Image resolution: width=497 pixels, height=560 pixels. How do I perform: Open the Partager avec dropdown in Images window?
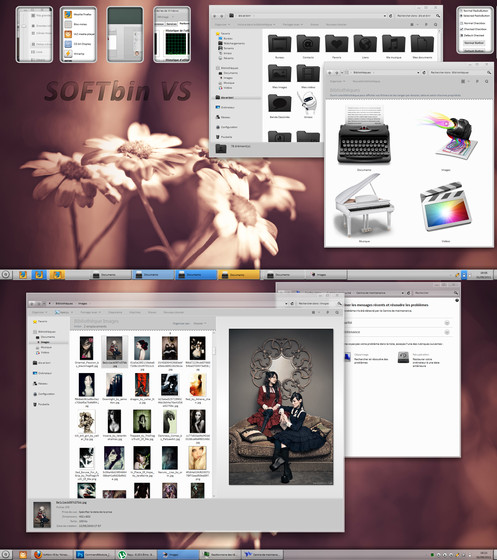click(x=91, y=312)
